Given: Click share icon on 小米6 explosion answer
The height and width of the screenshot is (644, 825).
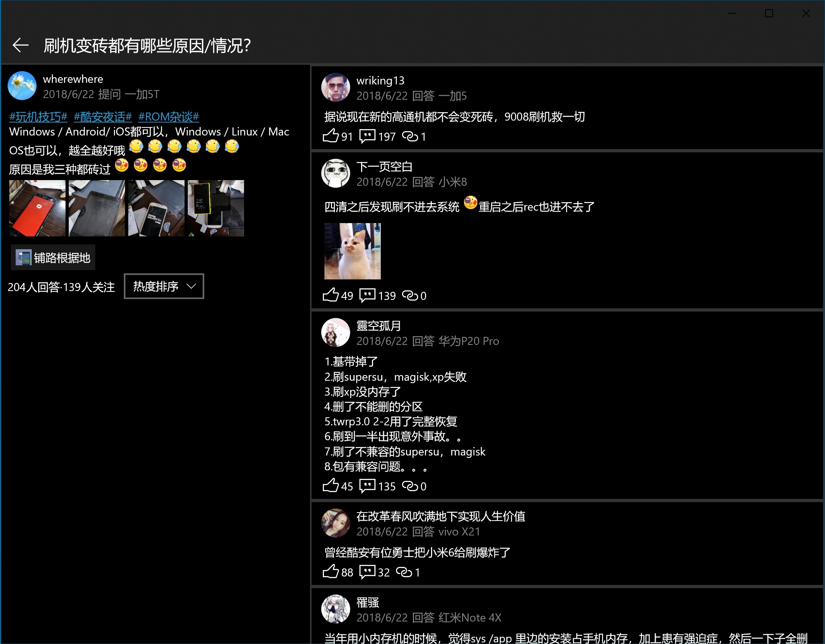Looking at the screenshot, I should click(404, 572).
